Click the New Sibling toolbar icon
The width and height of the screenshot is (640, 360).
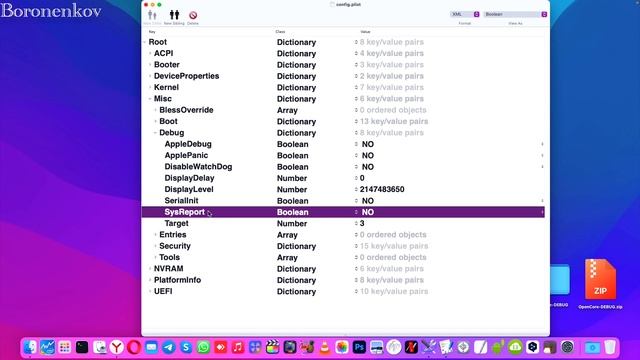click(174, 15)
